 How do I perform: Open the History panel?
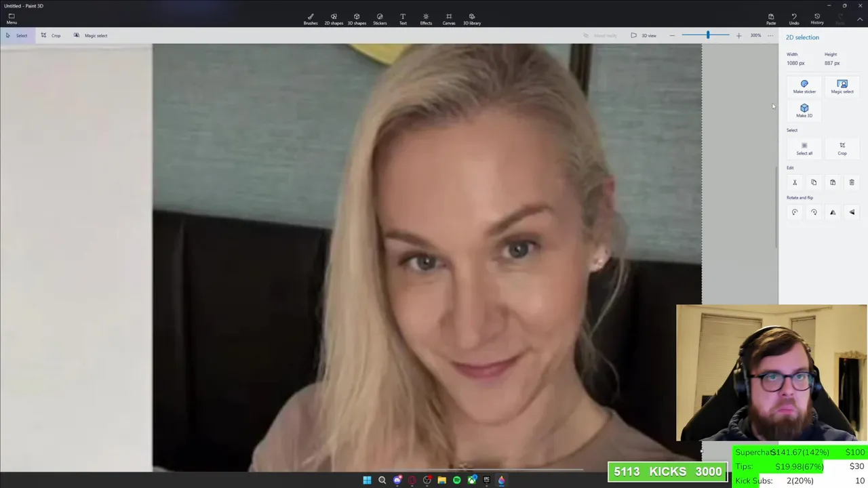[x=817, y=19]
